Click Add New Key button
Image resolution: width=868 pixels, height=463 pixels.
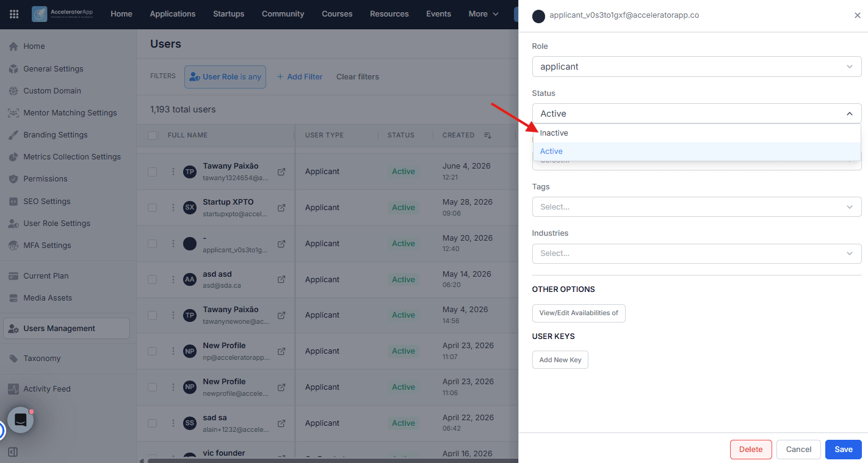560,360
